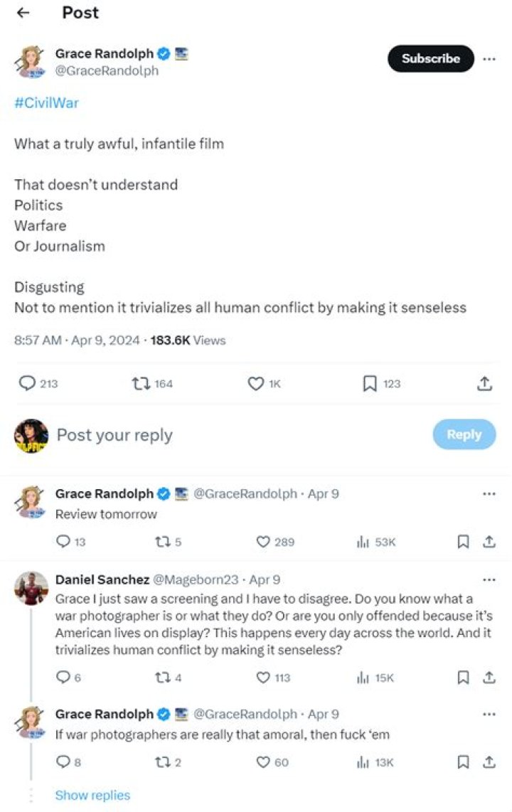The image size is (512, 812).
Task: Click reply icon with 213 comments
Action: [27, 383]
